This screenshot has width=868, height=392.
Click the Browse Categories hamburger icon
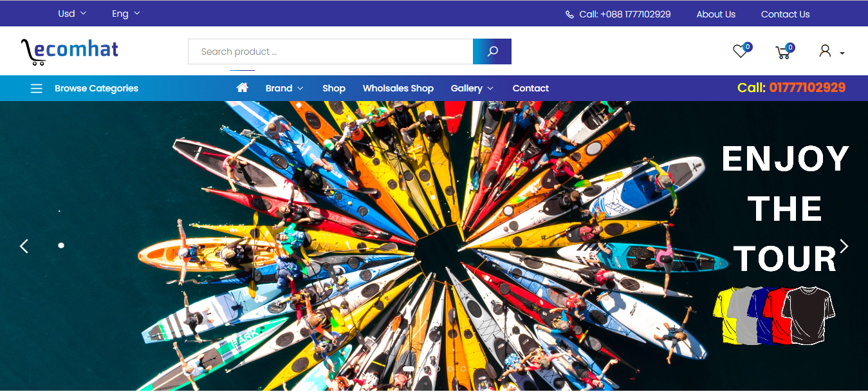tap(37, 88)
